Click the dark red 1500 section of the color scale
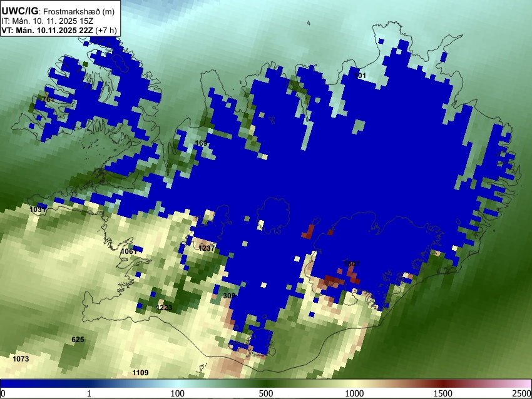Viewport: 532px width, 399px height. 443,383
